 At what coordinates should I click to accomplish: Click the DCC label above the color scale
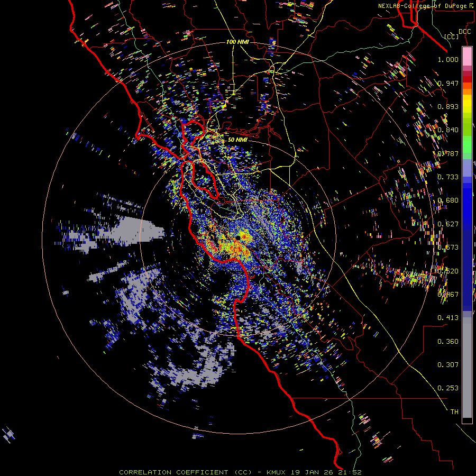click(x=464, y=32)
